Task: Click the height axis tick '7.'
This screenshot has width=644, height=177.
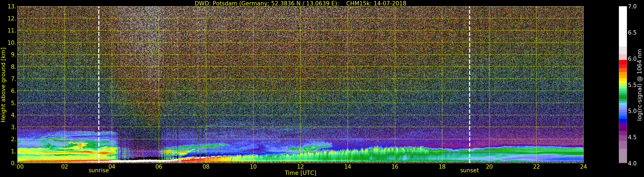Action: tap(14, 79)
